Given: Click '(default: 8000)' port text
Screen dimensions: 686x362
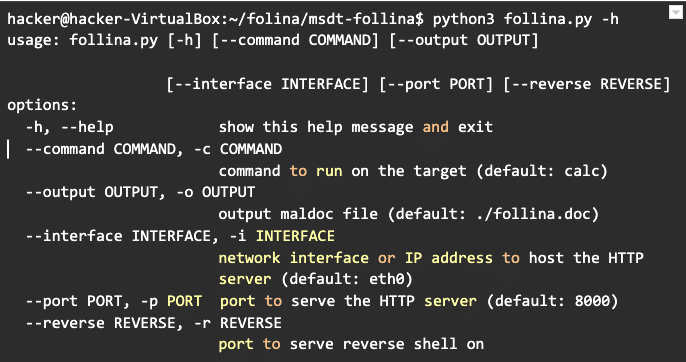Looking at the screenshot, I should [551, 301].
